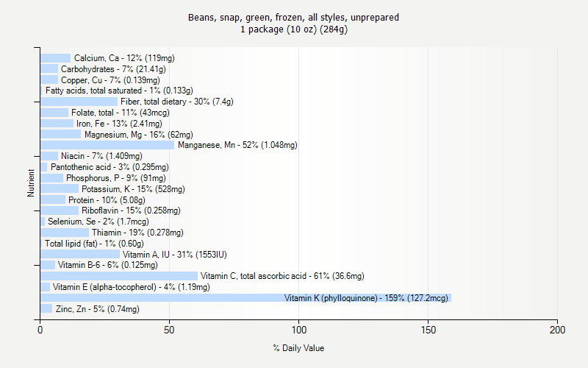
Task: Select Fatty acids, total saturated label
Action: pos(119,91)
